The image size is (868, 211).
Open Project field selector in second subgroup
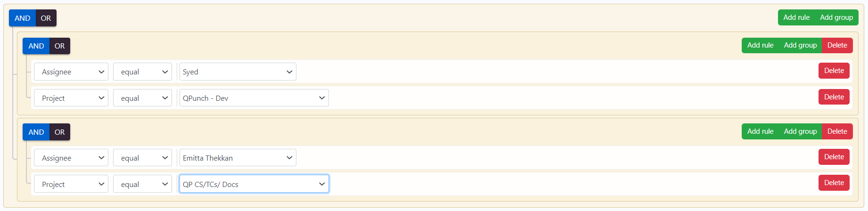[71, 184]
